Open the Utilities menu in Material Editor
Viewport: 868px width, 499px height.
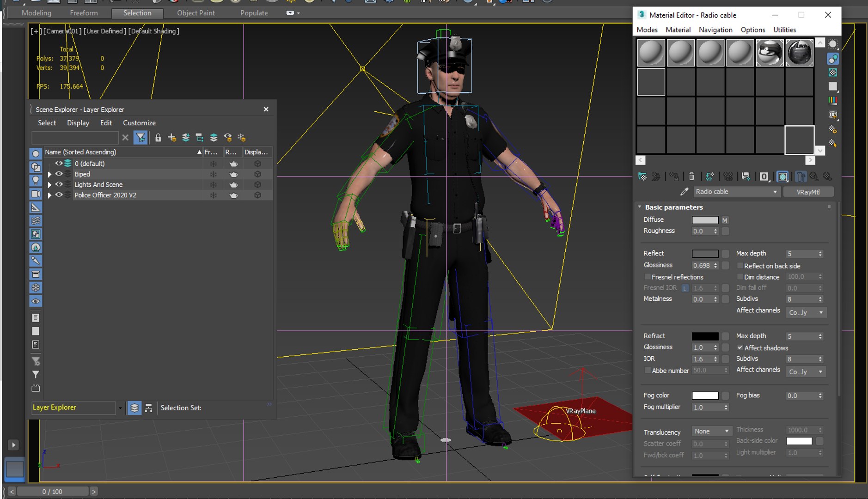point(784,30)
